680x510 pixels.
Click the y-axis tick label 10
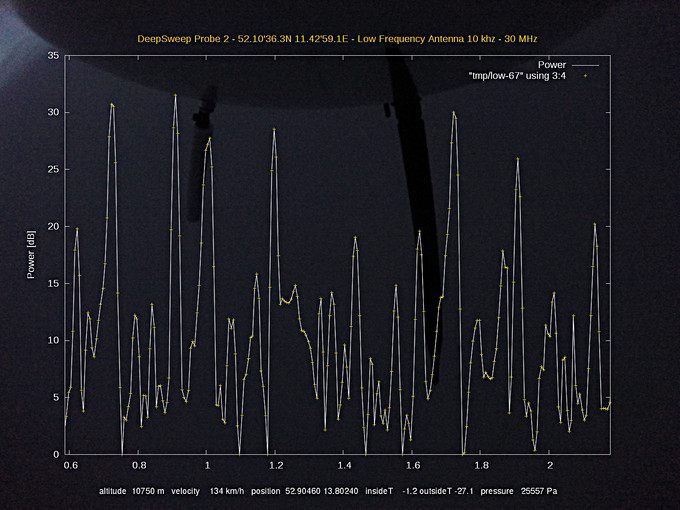[x=53, y=340]
